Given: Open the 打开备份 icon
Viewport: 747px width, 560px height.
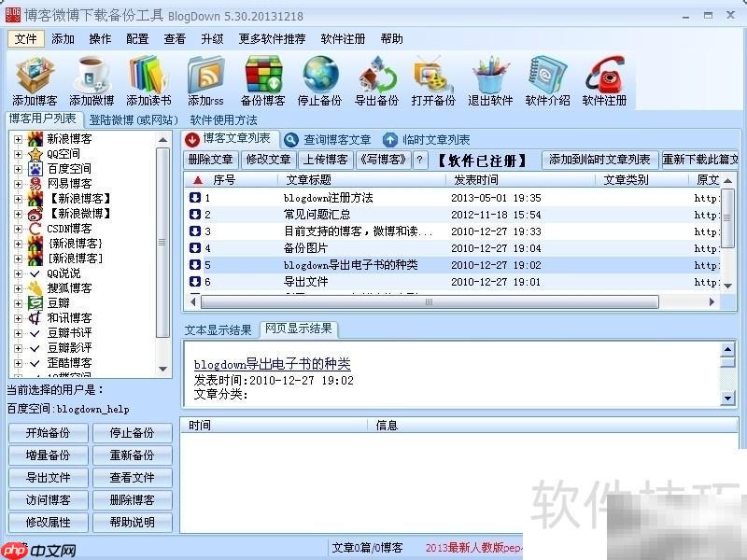Looking at the screenshot, I should 432,75.
